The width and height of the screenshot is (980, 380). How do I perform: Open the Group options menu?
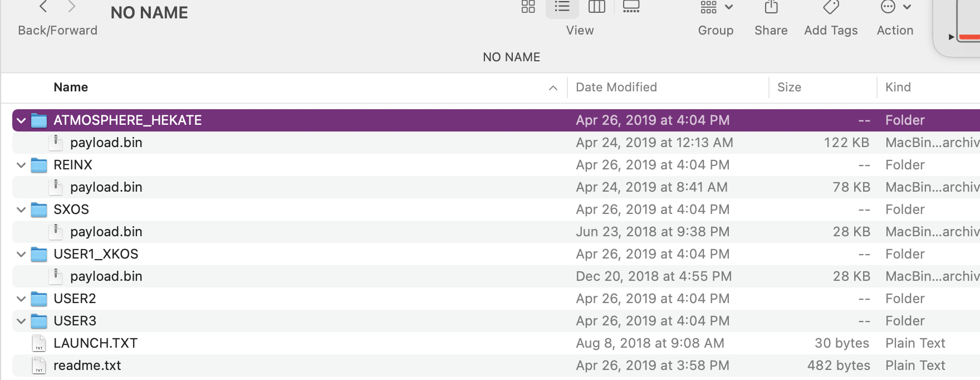coord(716,7)
